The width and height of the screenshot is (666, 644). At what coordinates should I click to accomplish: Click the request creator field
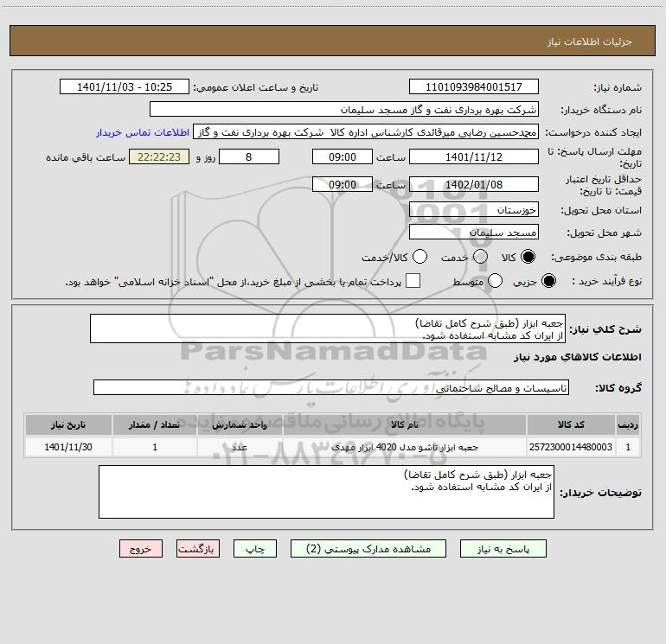click(x=366, y=132)
